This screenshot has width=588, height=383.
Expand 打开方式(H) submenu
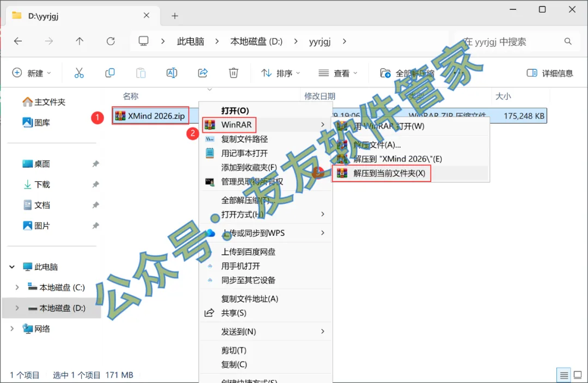(x=265, y=215)
